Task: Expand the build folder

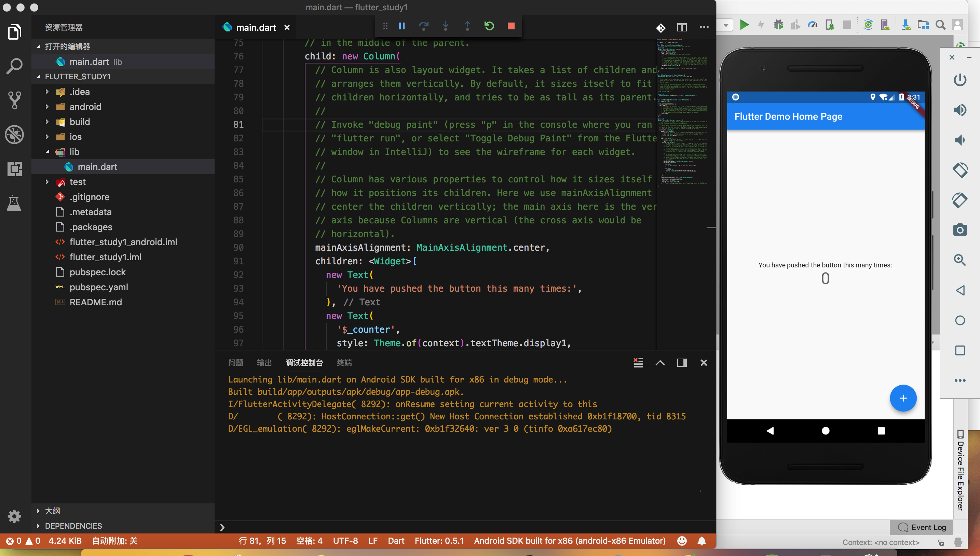Action: click(47, 122)
